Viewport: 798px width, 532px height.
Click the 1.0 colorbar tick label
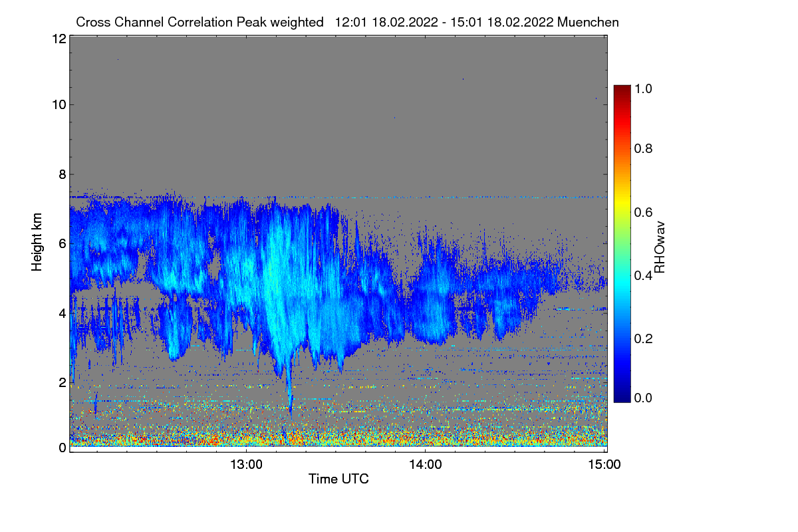644,88
